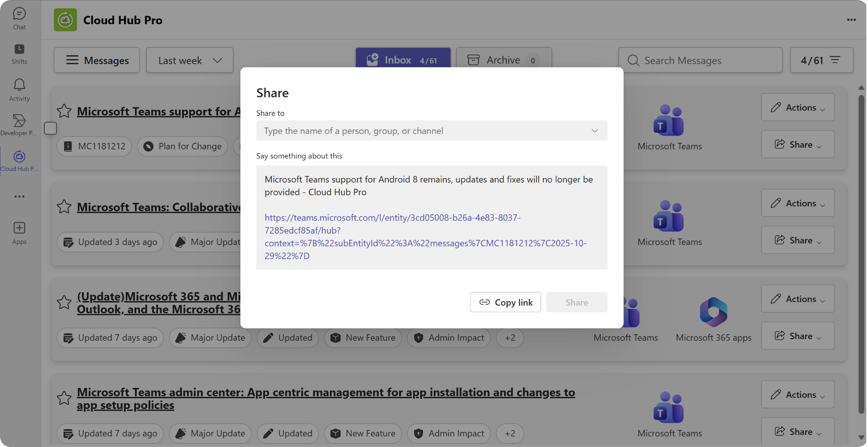Viewport: 868px width, 447px height.
Task: Open the filter icon next to 4/61
Action: pos(835,60)
